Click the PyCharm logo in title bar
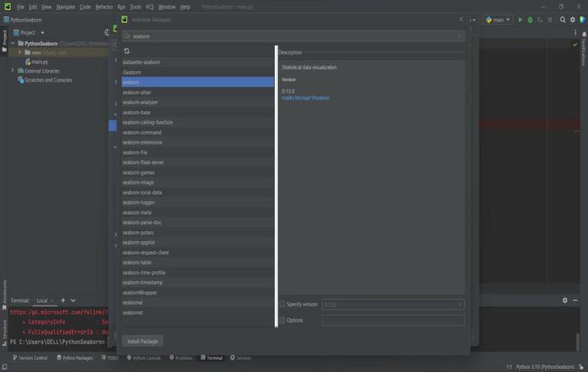The image size is (588, 372). 8,7
